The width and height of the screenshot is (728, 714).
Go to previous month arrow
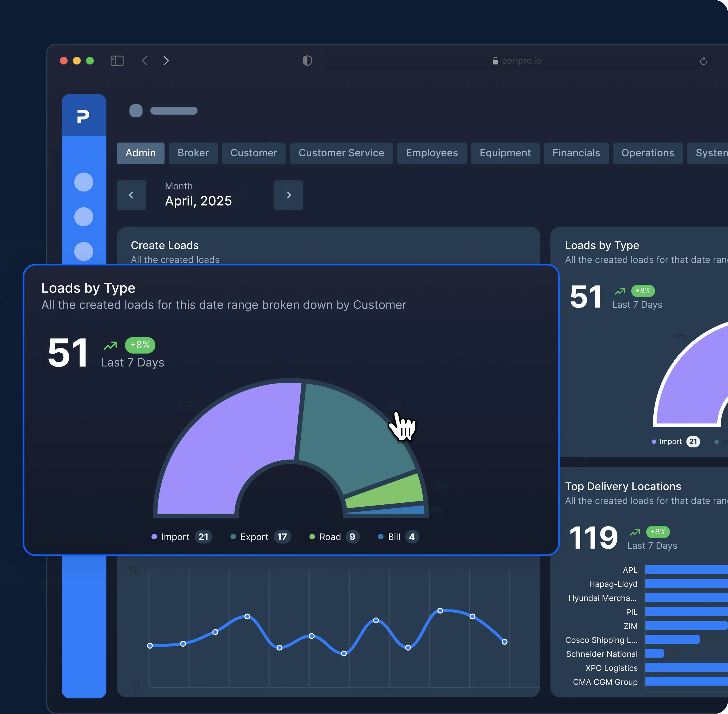tap(131, 195)
